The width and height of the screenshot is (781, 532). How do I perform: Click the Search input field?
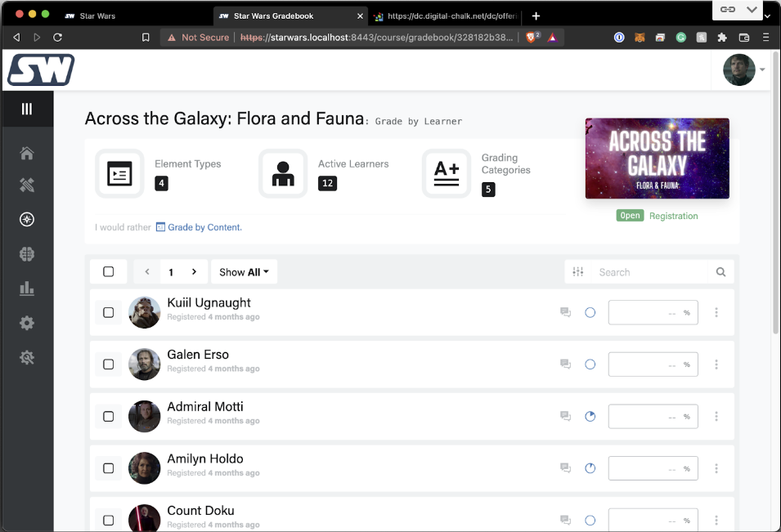coord(649,272)
